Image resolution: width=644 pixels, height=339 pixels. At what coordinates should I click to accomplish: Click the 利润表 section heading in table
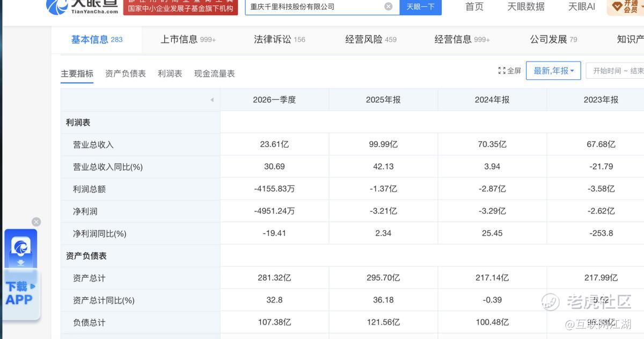pos(78,122)
